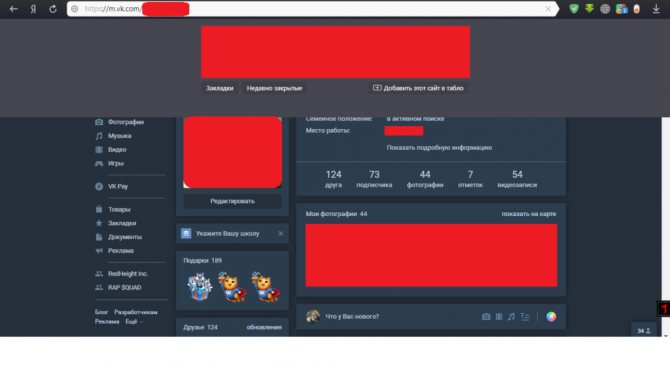Show detailed profile information
This screenshot has width=670, height=377.
point(439,147)
